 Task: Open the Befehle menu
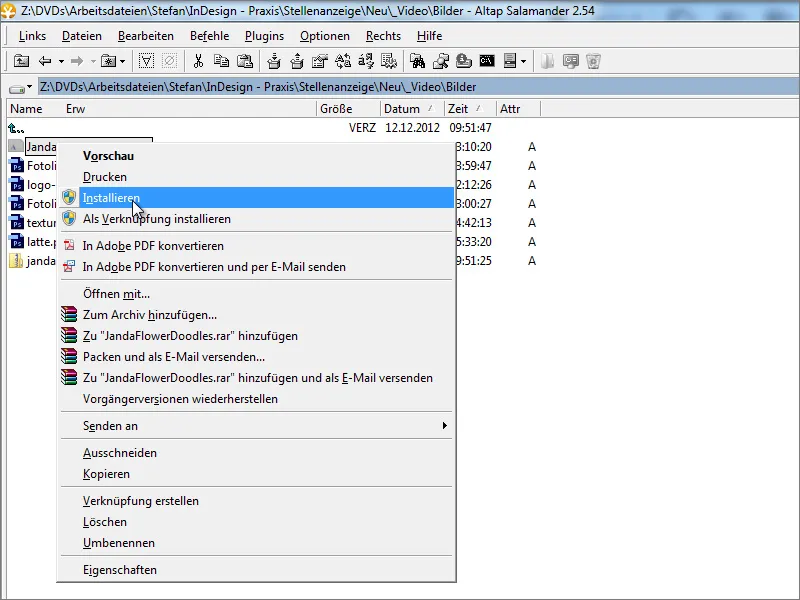pos(209,36)
